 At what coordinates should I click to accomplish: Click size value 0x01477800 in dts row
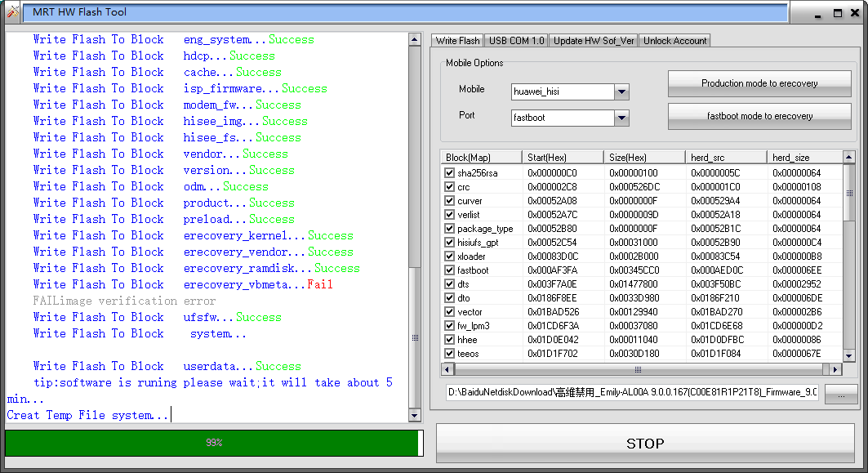coord(634,283)
